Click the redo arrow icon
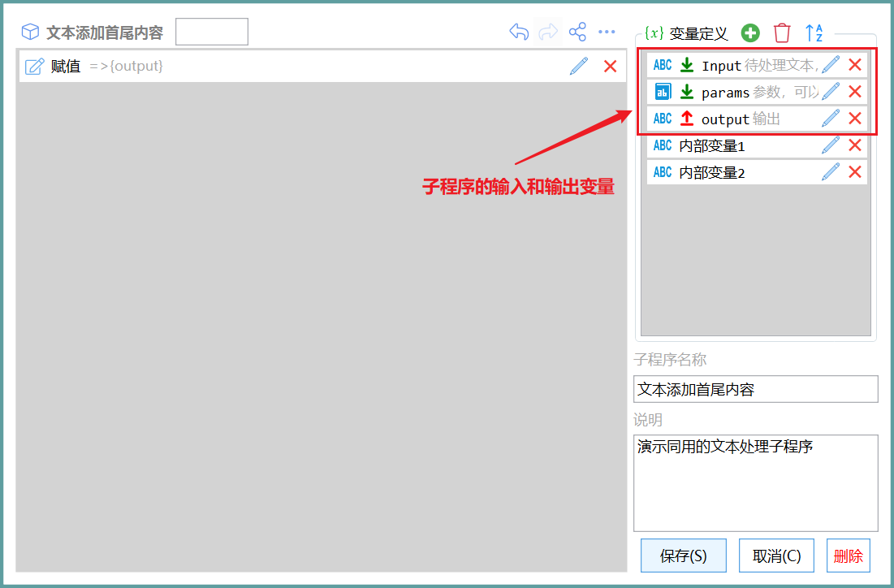 [x=548, y=32]
